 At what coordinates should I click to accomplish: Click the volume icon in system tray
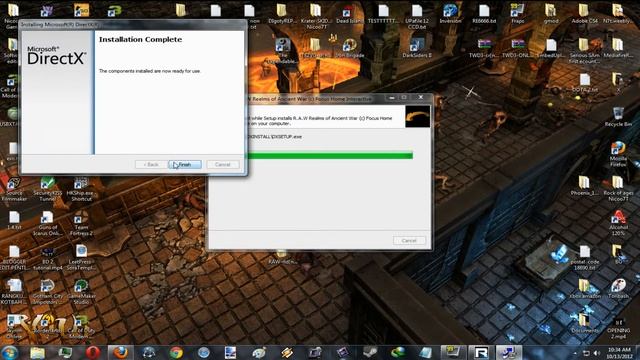(x=597, y=353)
